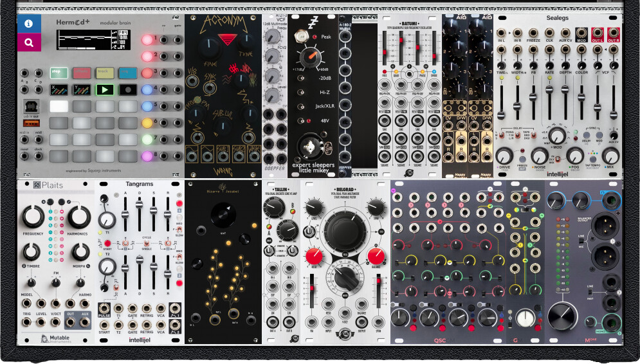
Task: Click the Sealegs black MOD jack
Action: [x=581, y=33]
